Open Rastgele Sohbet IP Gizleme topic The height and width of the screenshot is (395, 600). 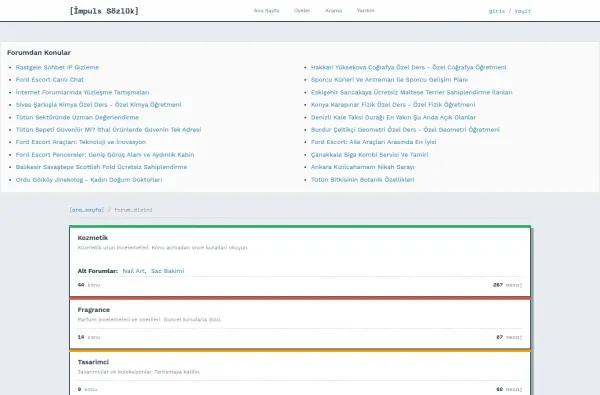[x=57, y=67]
